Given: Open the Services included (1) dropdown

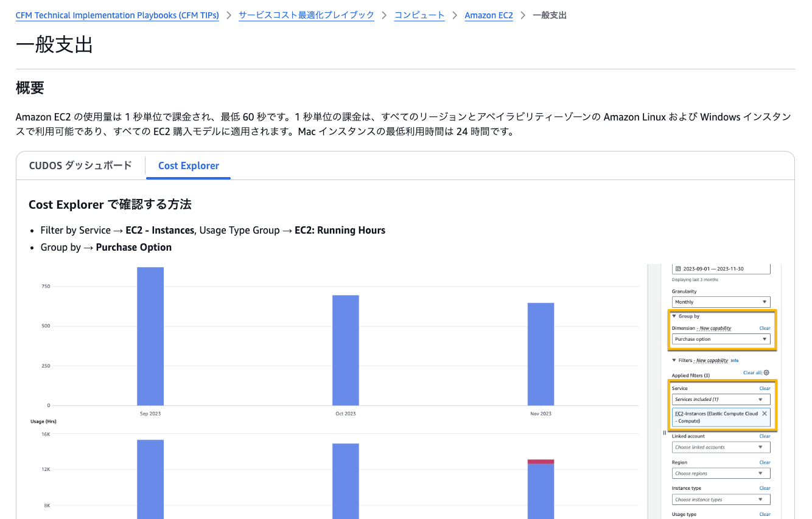Looking at the screenshot, I should (721, 399).
